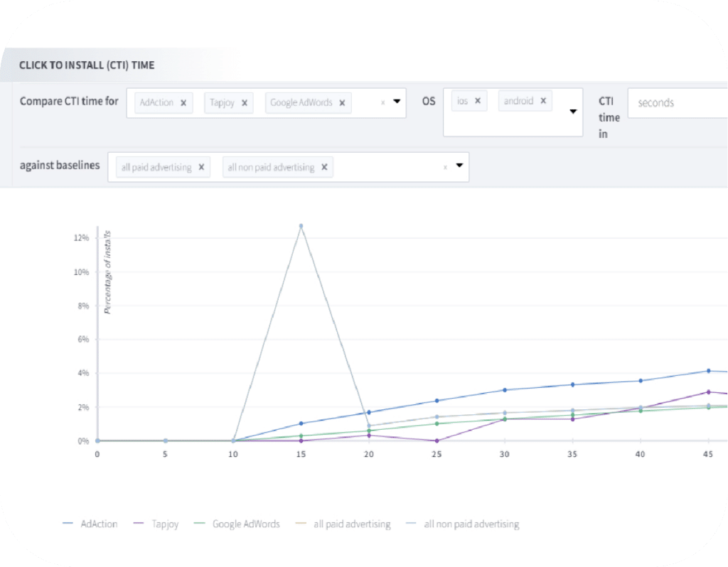Remove the ios OS chip
Viewport: 728px width, 567px height.
pos(478,100)
